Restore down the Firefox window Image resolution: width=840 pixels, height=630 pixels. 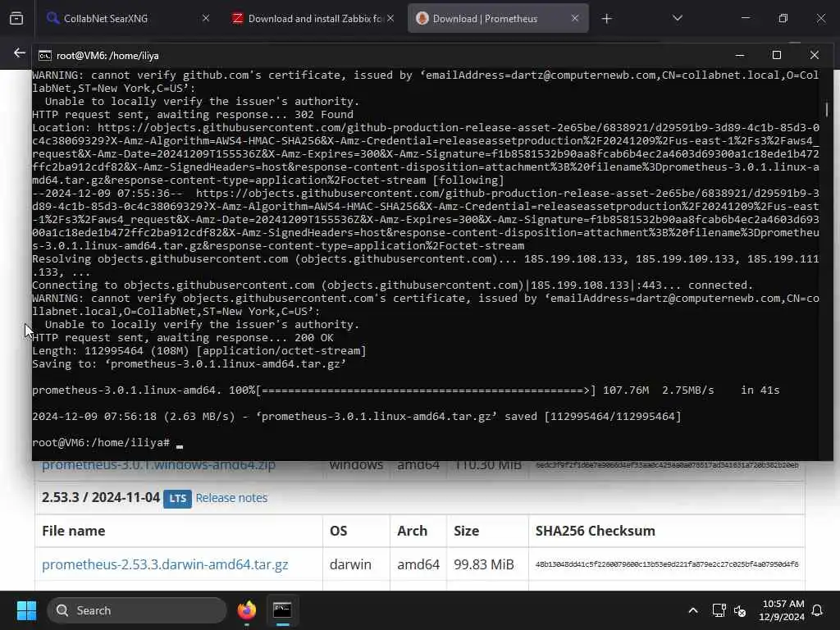coord(783,19)
